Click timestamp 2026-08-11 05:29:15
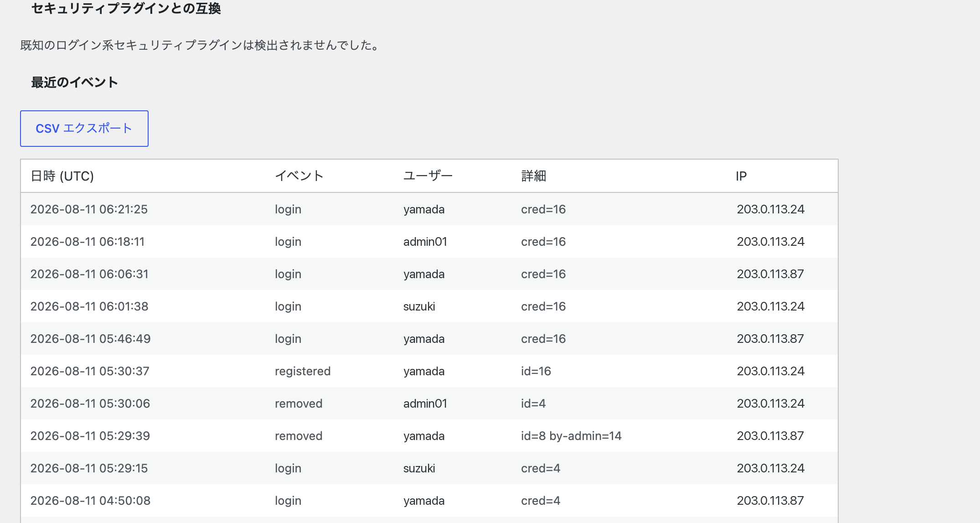This screenshot has width=980, height=523. coord(89,468)
